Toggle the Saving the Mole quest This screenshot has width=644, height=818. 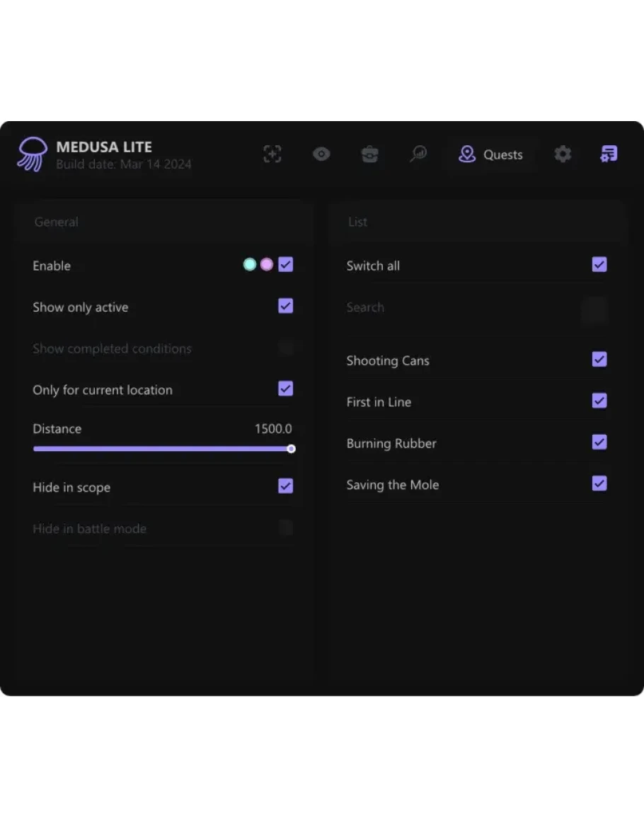coord(599,484)
